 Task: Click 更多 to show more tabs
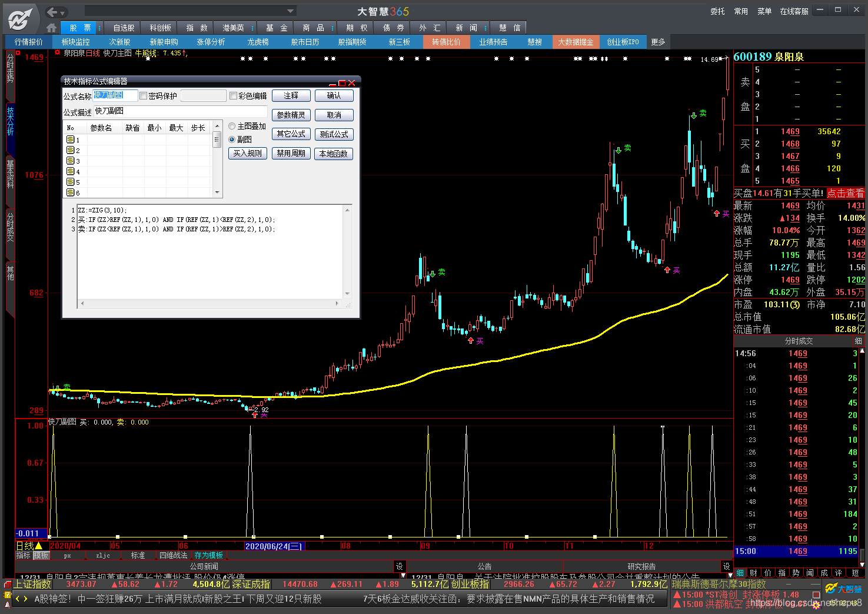point(659,42)
